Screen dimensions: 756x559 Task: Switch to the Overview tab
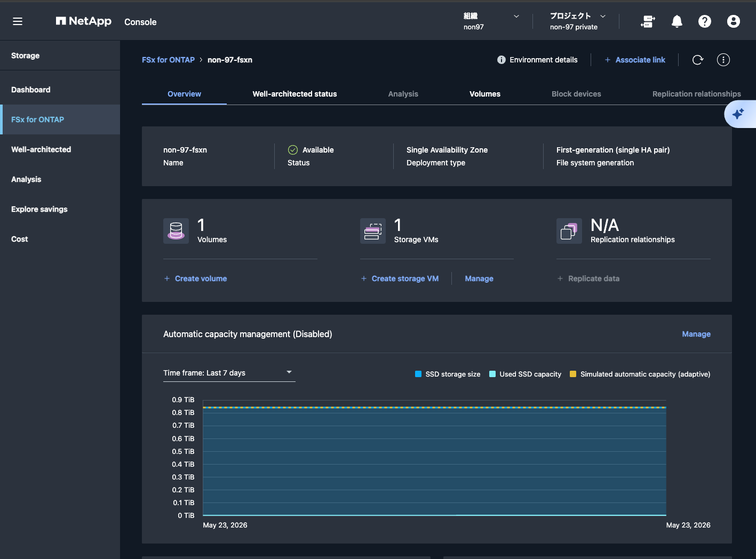(184, 94)
